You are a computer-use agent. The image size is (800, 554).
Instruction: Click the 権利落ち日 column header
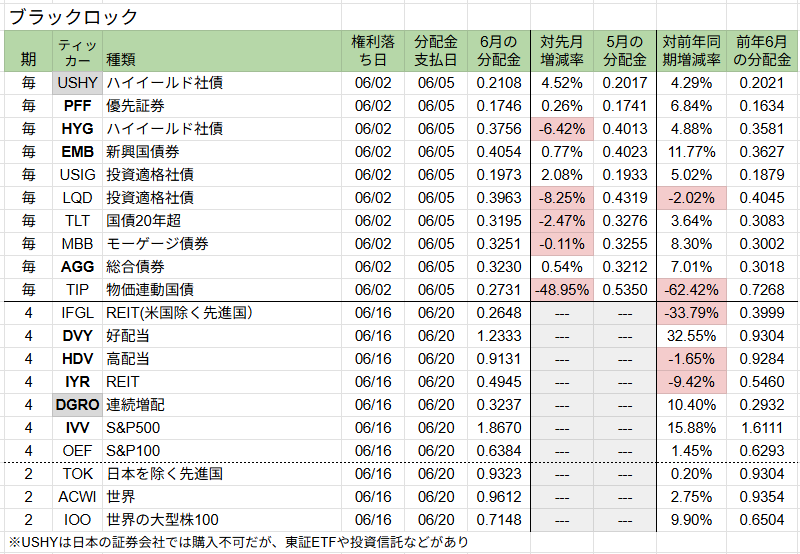coord(374,50)
